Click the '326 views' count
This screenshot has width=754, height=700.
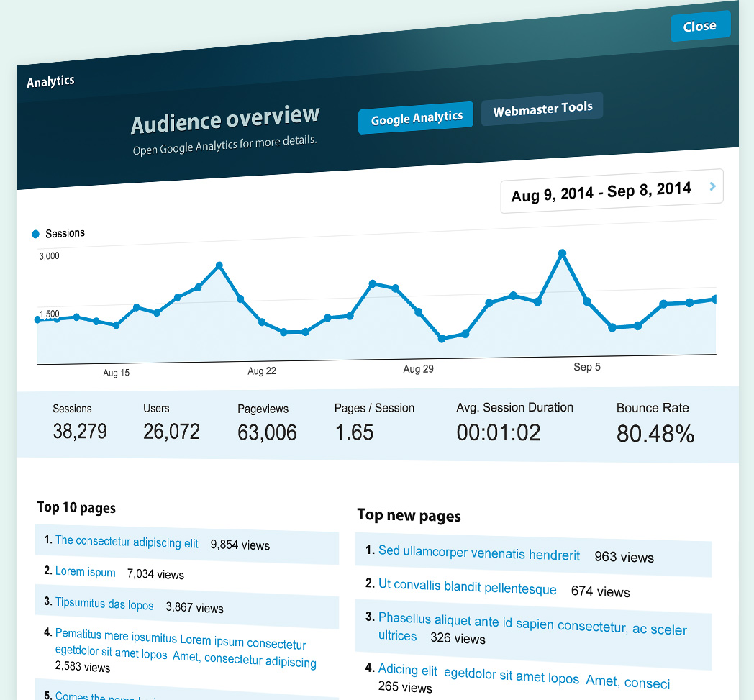[x=458, y=638]
